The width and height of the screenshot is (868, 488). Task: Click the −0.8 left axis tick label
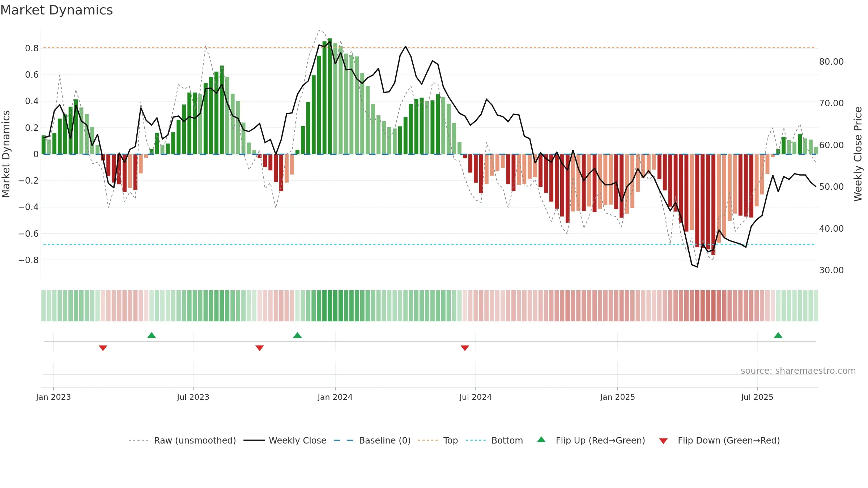tap(29, 260)
